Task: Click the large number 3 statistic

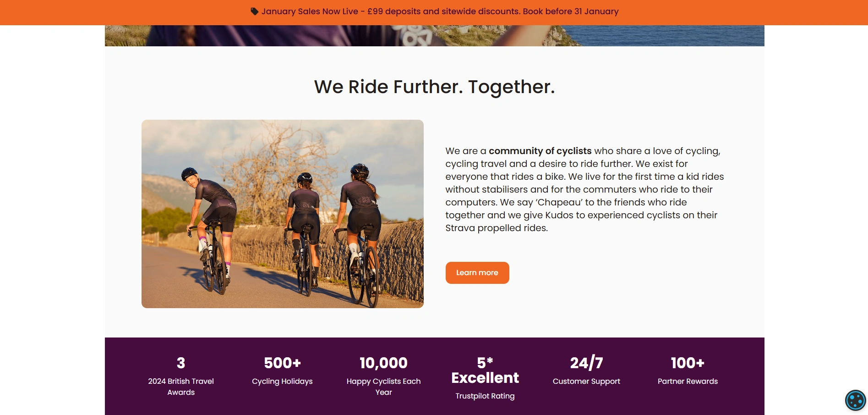Action: point(181,363)
